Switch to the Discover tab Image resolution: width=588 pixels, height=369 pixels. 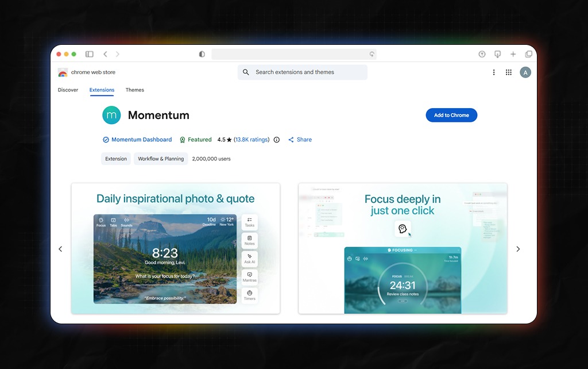(68, 90)
